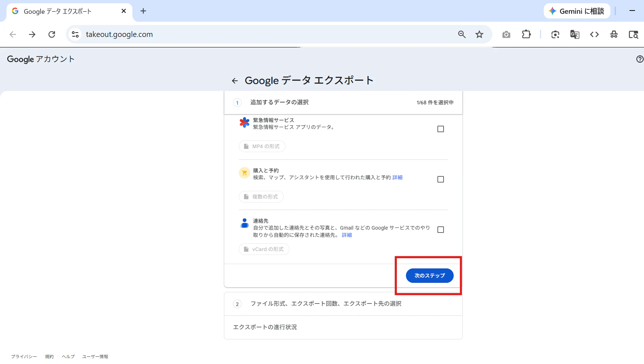Open the プライバシー footer link
The image size is (644, 364).
pos(24,357)
